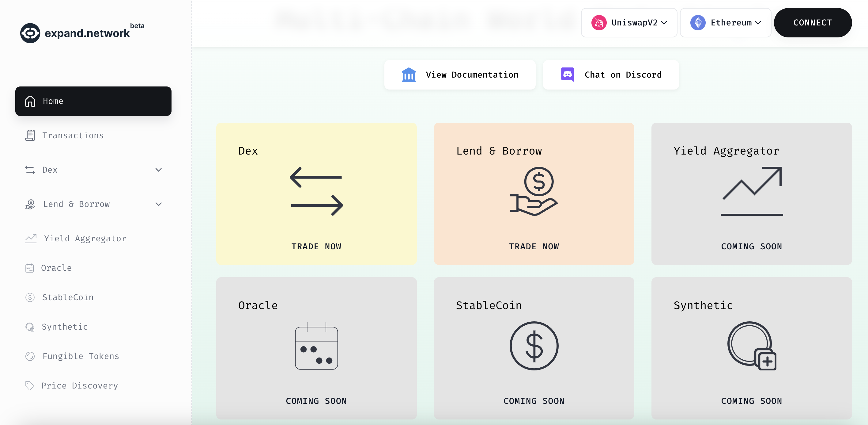Click TRADE NOW on the Lend & Borrow card
868x425 pixels.
tap(534, 246)
